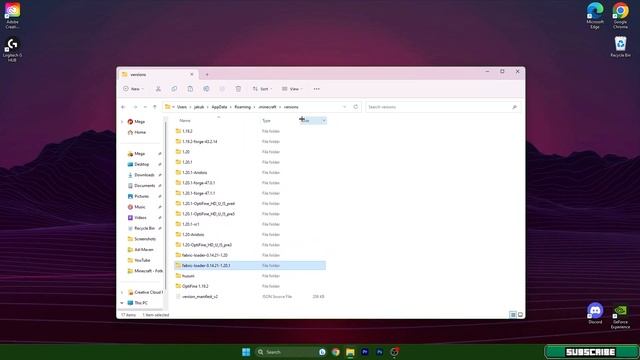This screenshot has width=640, height=360.
Task: Open the View options dropdown
Action: pos(292,89)
